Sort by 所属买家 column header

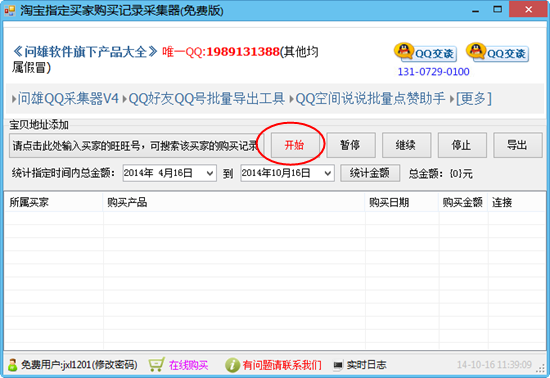(54, 202)
